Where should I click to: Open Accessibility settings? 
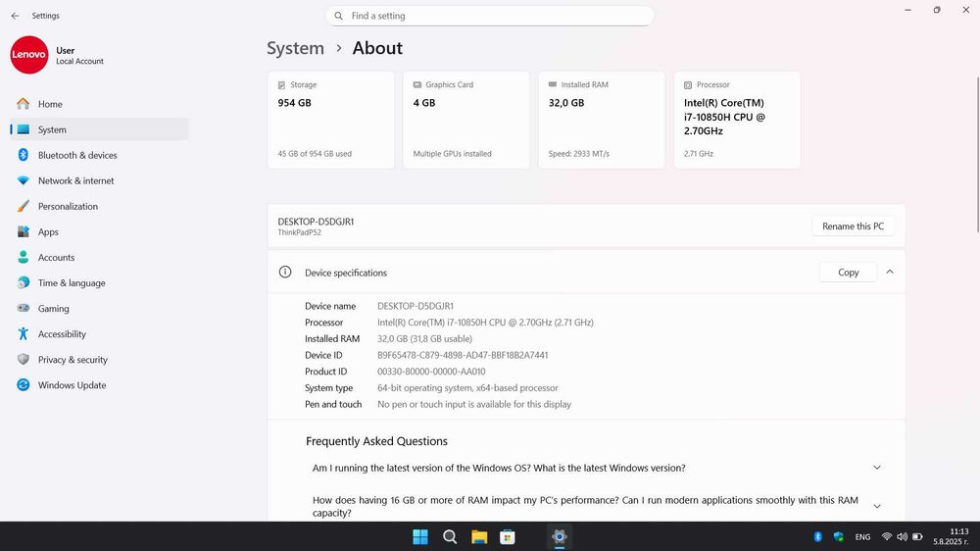[x=99, y=334]
